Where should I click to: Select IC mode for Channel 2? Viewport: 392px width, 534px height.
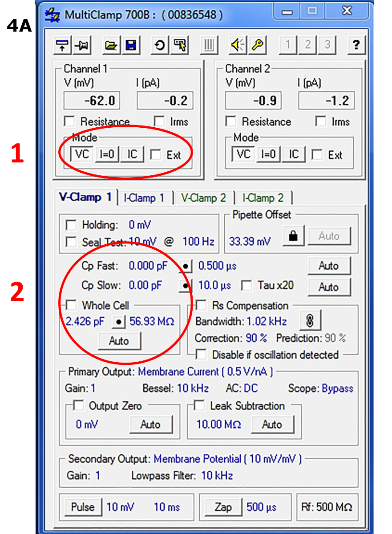pyautogui.click(x=294, y=155)
